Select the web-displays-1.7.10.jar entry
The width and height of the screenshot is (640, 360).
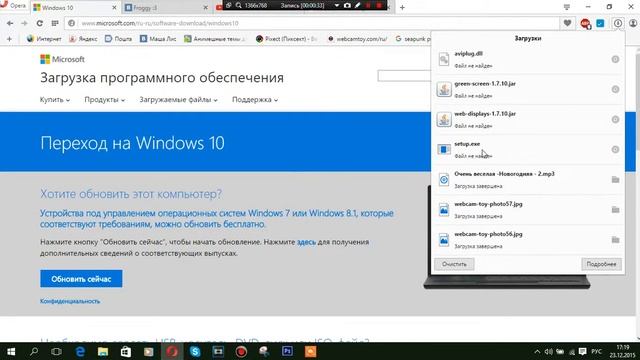coord(528,120)
